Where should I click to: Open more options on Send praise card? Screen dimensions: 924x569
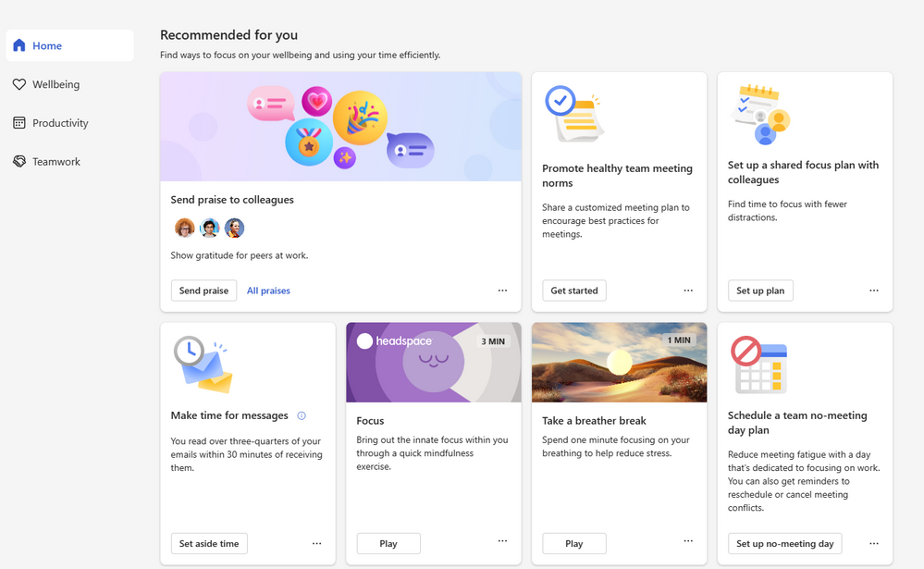502,291
